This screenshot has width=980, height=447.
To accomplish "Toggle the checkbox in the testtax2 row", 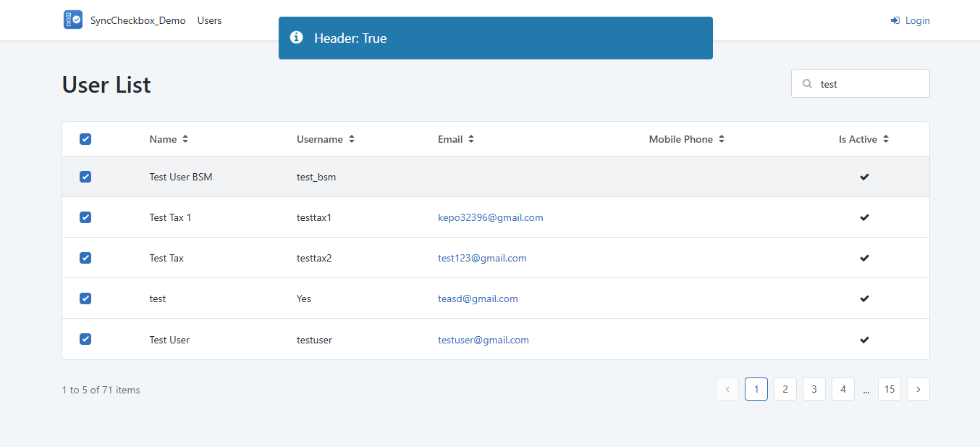I will (85, 258).
